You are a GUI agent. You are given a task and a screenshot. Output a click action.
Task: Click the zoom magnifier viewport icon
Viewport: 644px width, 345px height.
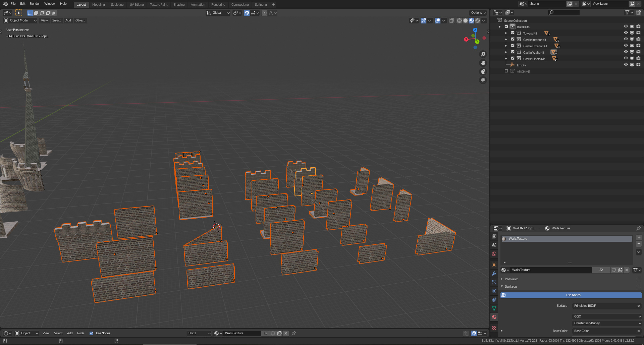tap(483, 54)
